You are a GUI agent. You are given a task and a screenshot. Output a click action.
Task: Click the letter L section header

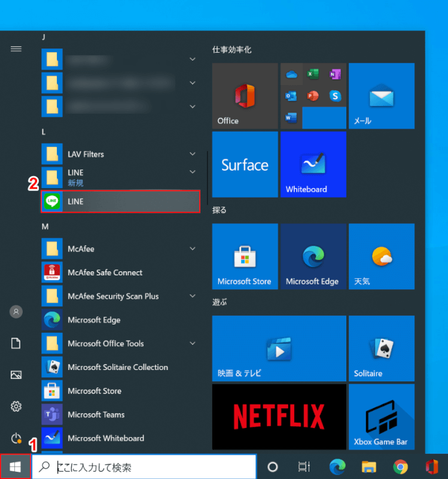43,132
